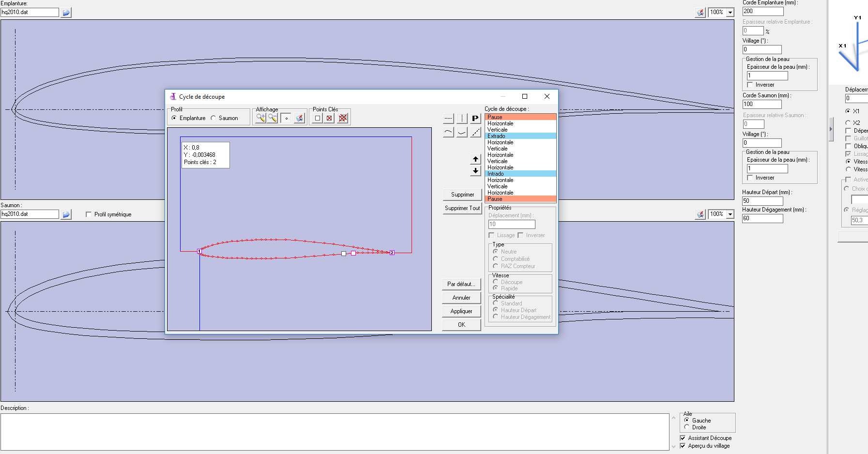This screenshot has height=454, width=868.
Task: Move the cycle item down with the down arrow
Action: 475,171
